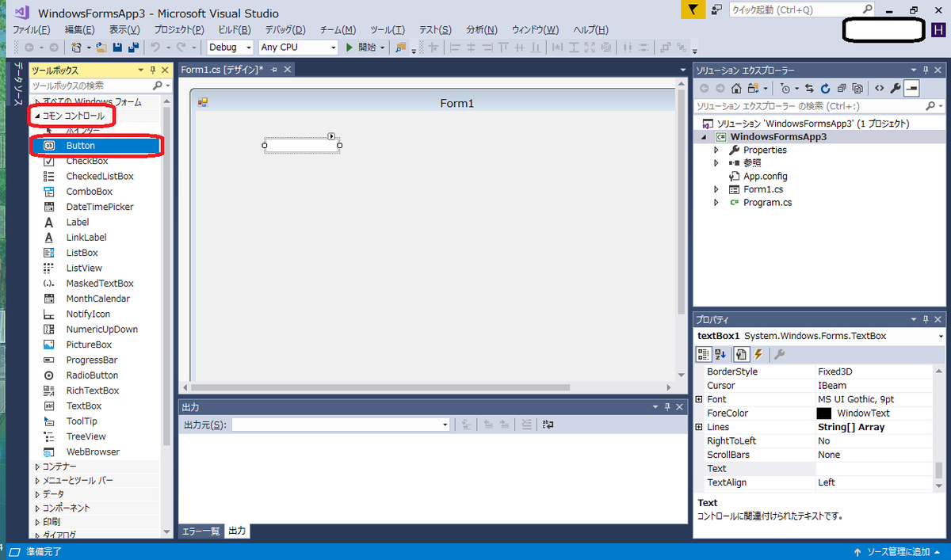
Task: Click the feedback person icon near Quick Launch
Action: click(716, 10)
